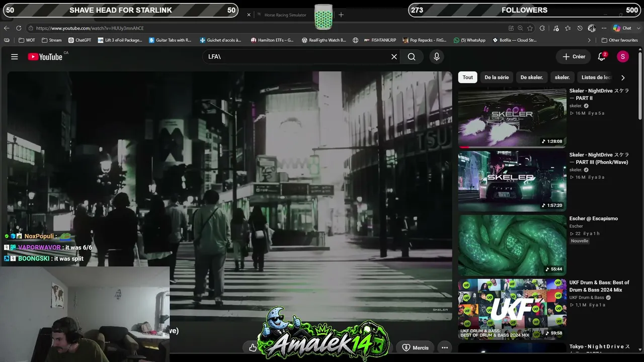Open the YouTube guide hamburger menu

click(15, 57)
